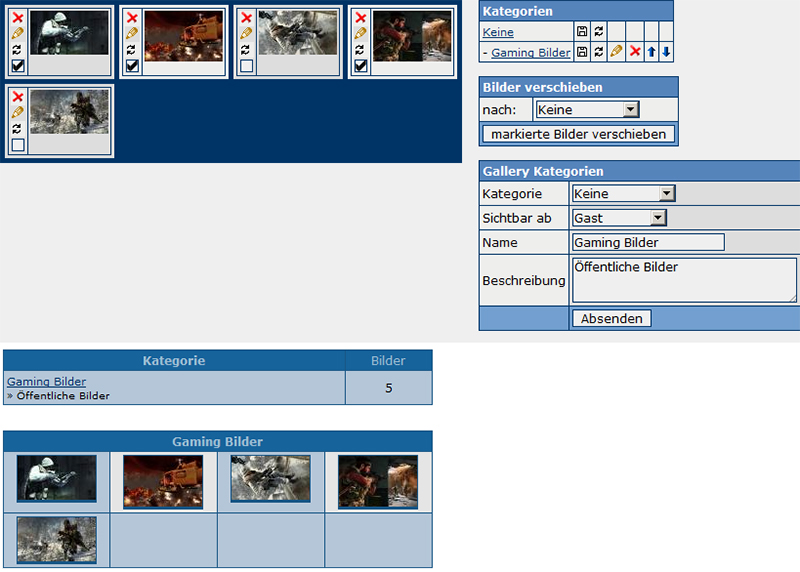Delete the burning vehicle image with red X

[x=132, y=18]
